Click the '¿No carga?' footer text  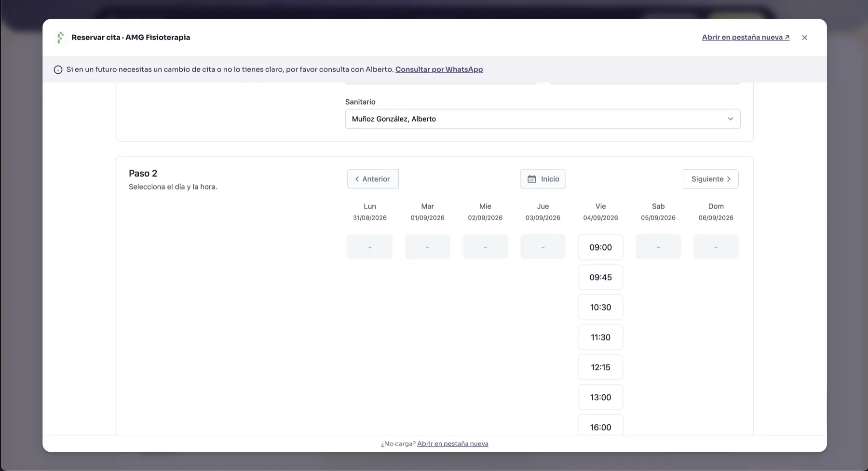(x=398, y=444)
